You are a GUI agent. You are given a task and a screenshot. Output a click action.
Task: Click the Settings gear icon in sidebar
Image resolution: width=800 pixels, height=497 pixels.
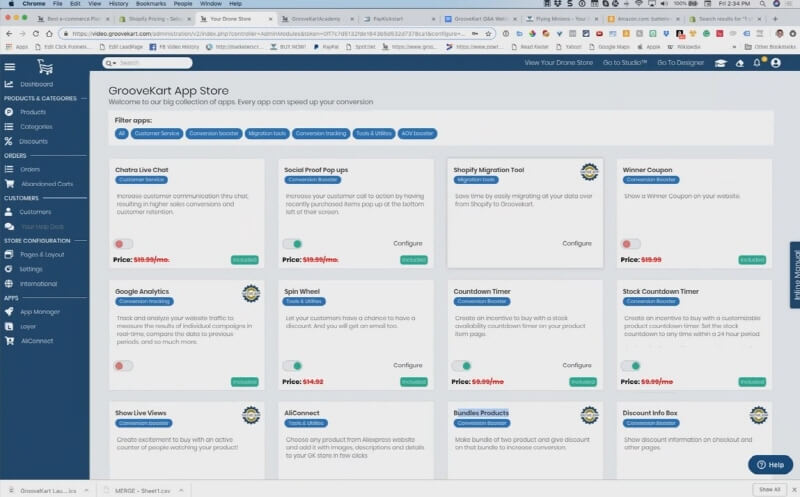9,269
